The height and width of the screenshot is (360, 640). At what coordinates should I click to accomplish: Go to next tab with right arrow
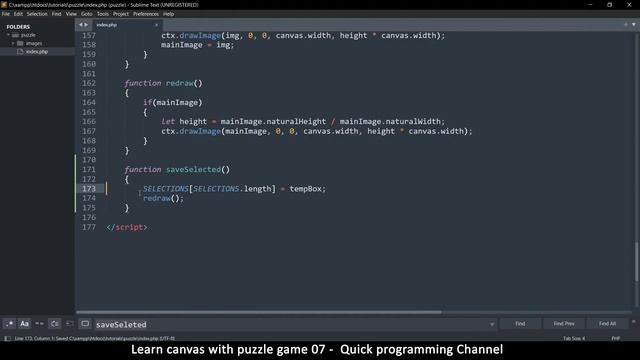(86, 25)
